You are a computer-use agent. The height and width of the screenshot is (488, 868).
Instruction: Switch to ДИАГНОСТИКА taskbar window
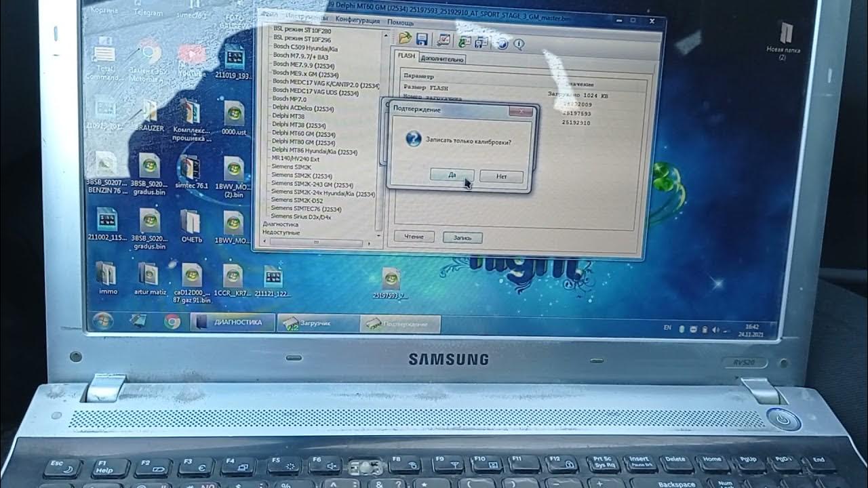click(233, 322)
